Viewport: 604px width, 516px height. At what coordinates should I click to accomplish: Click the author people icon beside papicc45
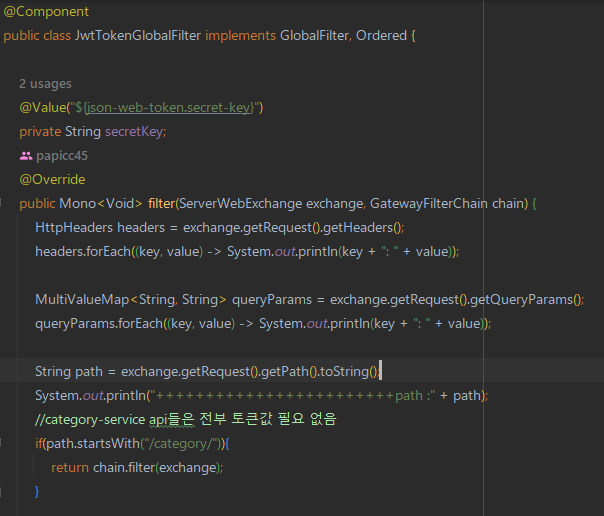26,156
